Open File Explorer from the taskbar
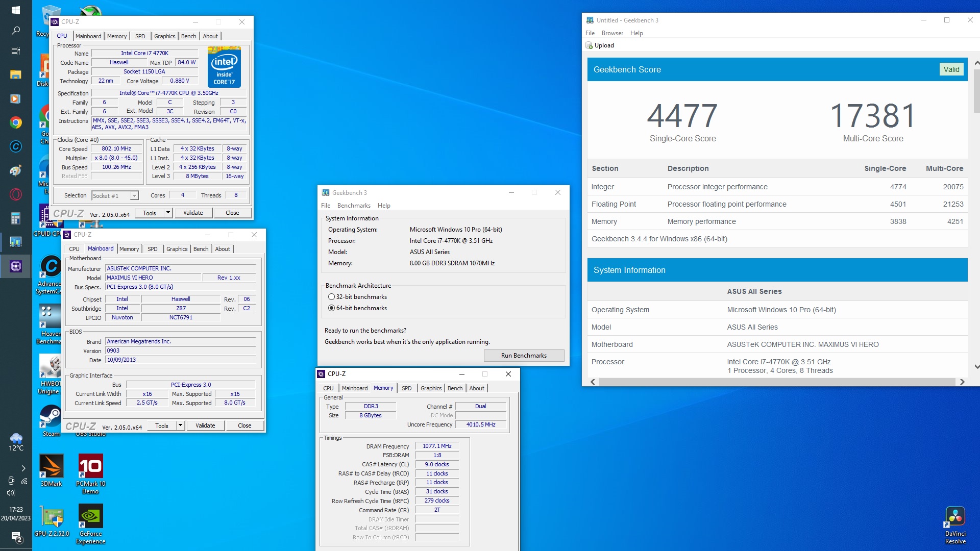The width and height of the screenshot is (980, 551). [x=15, y=74]
